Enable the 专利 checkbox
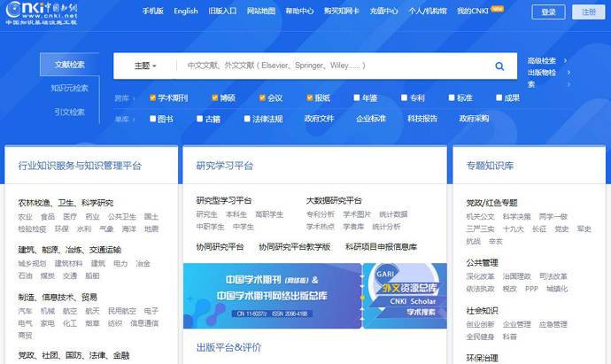Screen dimensions: 611x364 click(404, 97)
